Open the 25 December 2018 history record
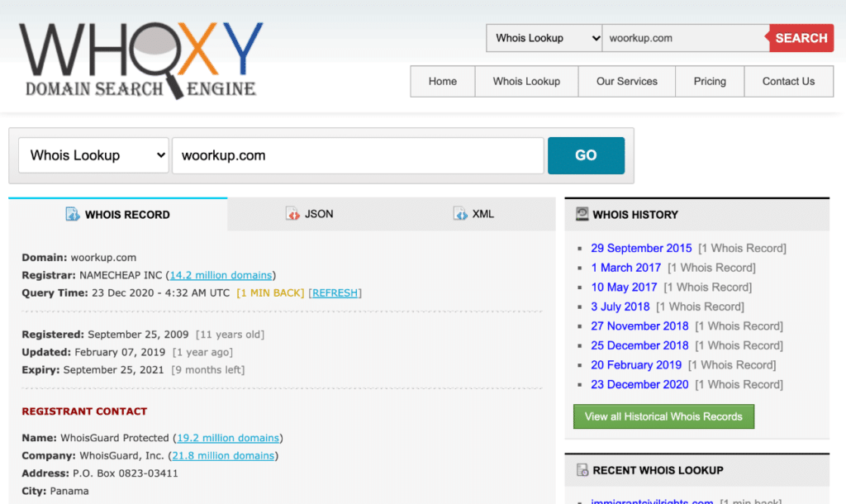This screenshot has width=846, height=504. pyautogui.click(x=639, y=345)
